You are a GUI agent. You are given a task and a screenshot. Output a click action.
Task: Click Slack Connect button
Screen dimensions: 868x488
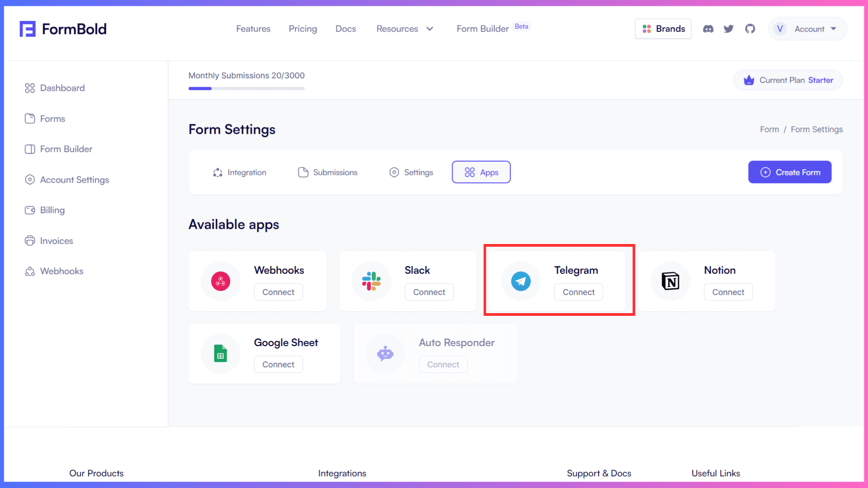[x=429, y=291]
